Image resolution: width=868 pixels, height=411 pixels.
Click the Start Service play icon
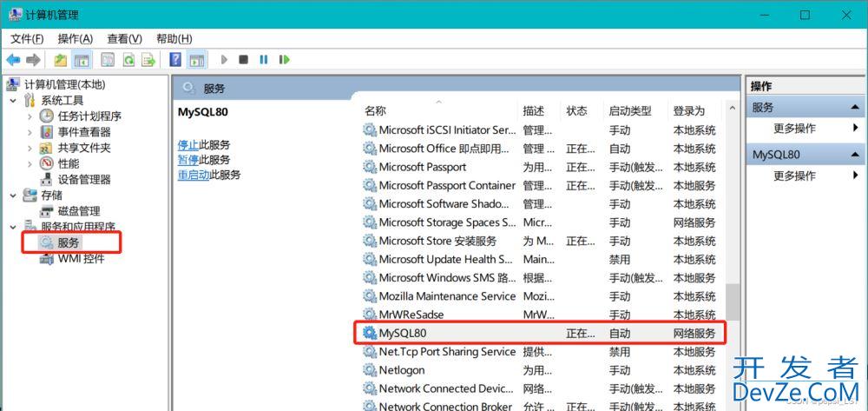(224, 59)
